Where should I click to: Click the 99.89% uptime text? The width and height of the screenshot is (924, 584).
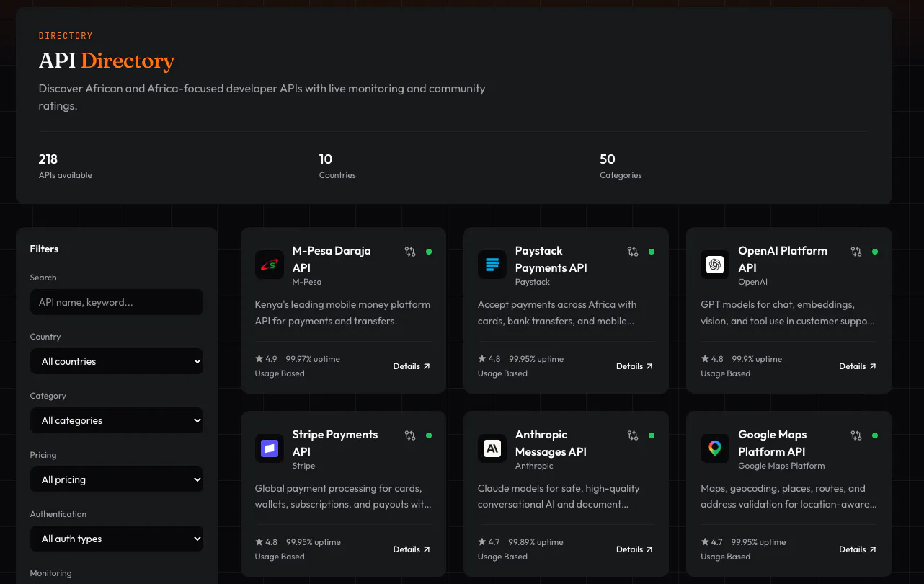[536, 542]
